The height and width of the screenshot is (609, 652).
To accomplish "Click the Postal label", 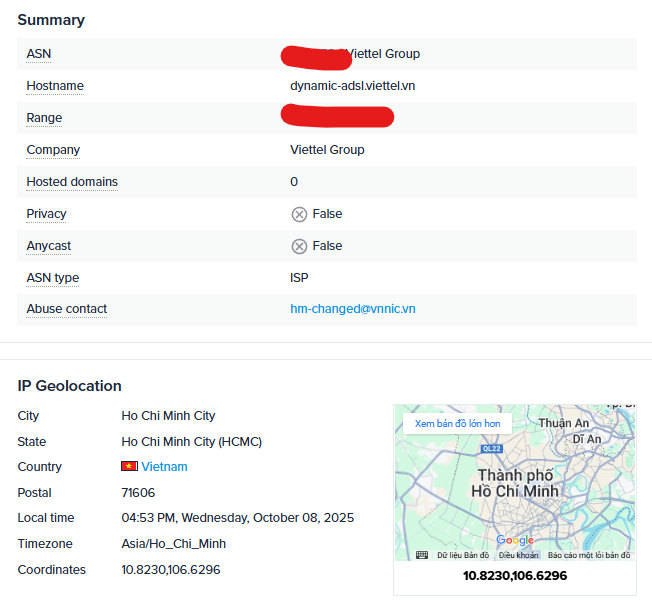I will 35,493.
